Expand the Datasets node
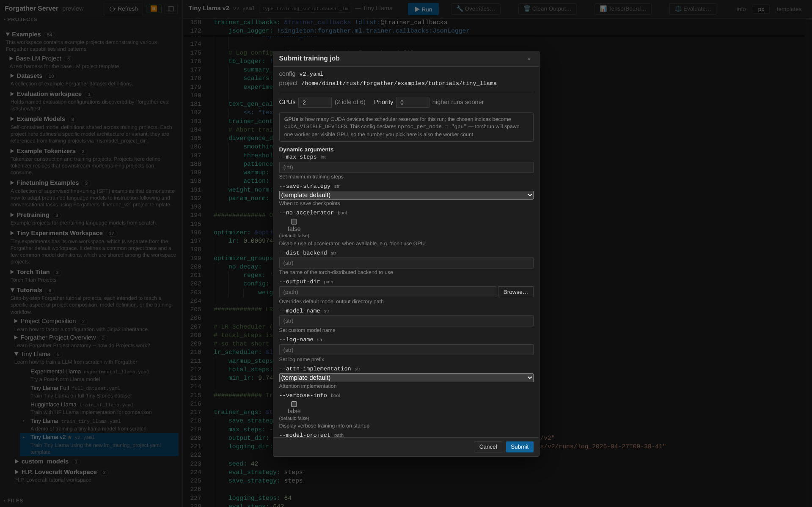This screenshot has height=507, width=812. 12,76
